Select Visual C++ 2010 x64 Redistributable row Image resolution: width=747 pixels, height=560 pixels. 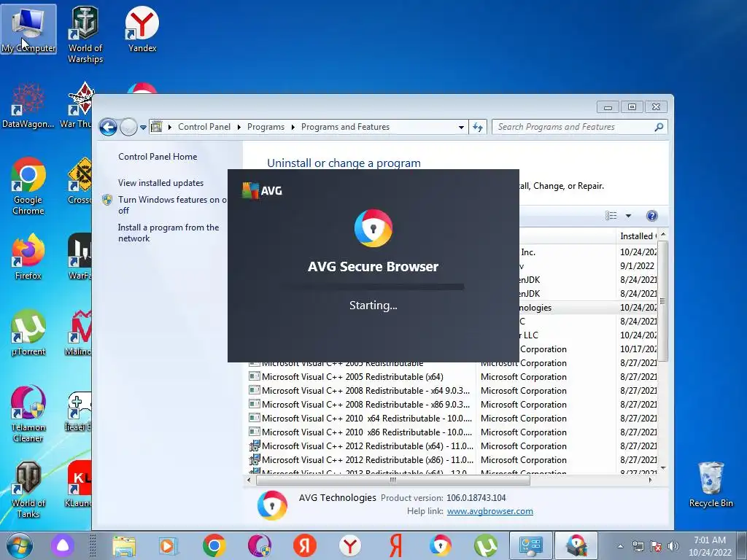[x=452, y=418]
